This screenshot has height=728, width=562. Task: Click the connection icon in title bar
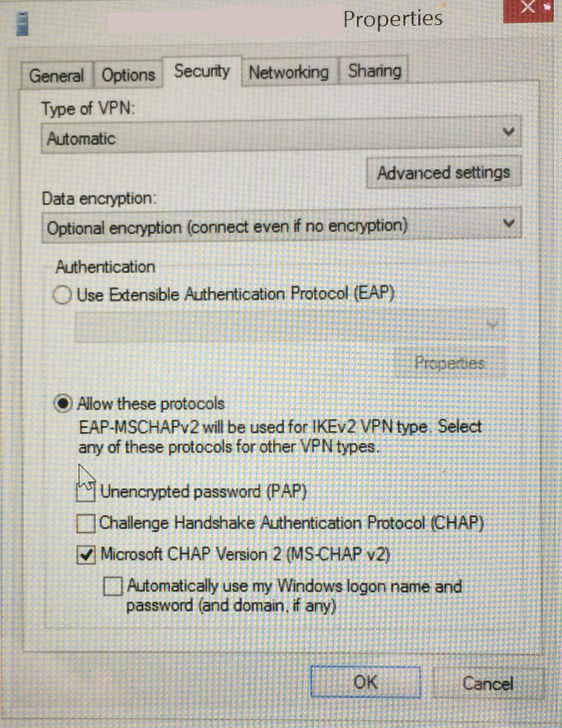click(x=22, y=24)
